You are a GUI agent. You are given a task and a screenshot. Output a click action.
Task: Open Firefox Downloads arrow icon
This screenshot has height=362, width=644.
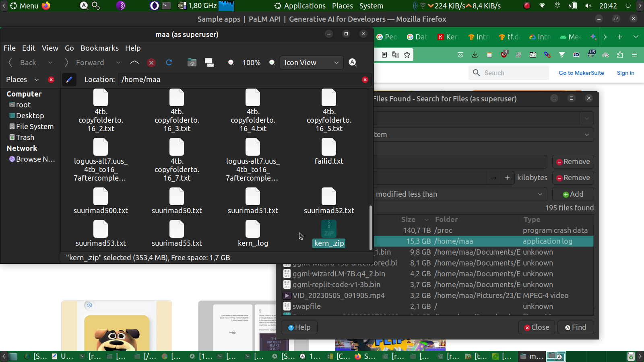475,55
